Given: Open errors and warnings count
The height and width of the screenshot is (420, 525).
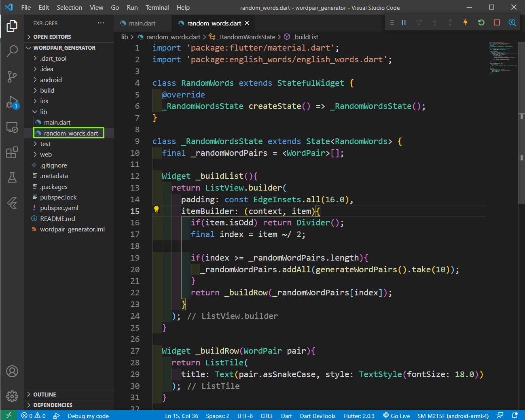Looking at the screenshot, I should point(34,416).
